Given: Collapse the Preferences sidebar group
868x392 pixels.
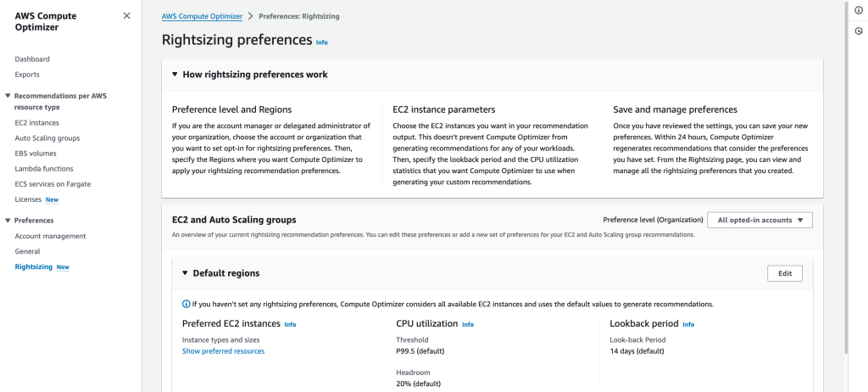Looking at the screenshot, I should pos(8,220).
